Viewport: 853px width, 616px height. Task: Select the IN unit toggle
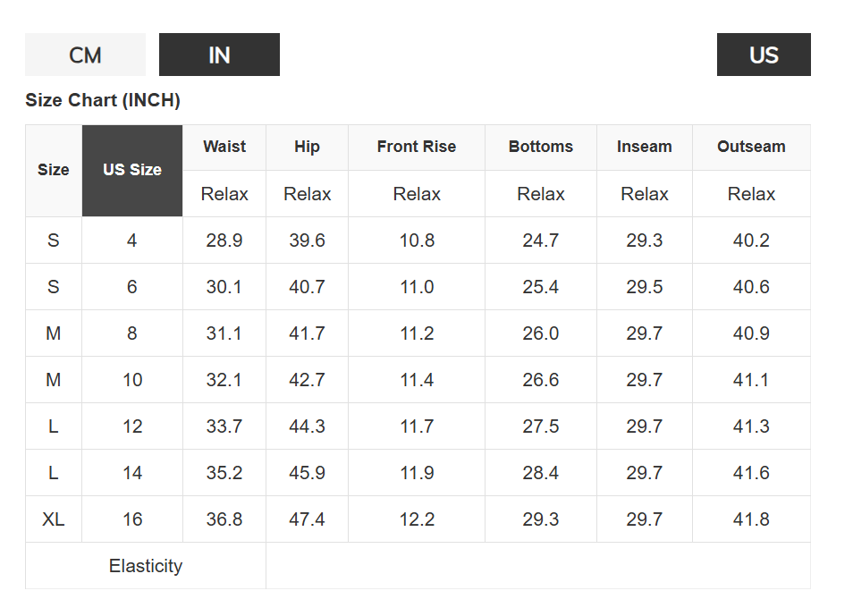(x=219, y=55)
